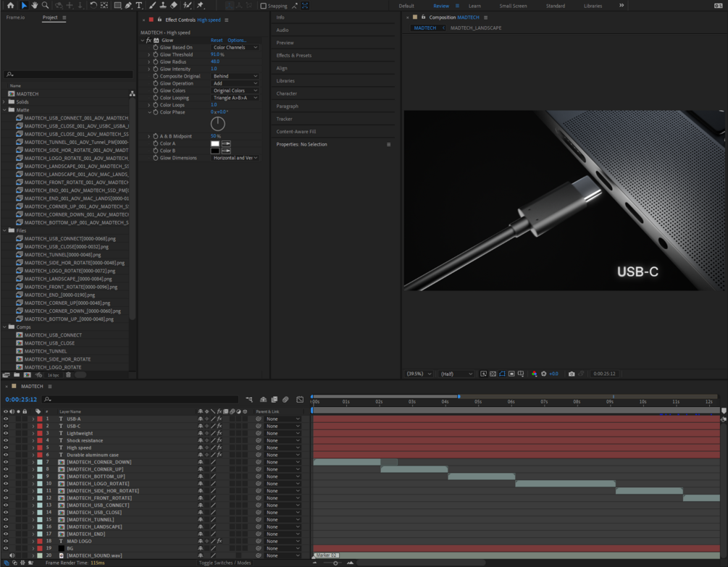728x567 pixels.
Task: Select the Zoom magnifier tool
Action: pos(45,6)
